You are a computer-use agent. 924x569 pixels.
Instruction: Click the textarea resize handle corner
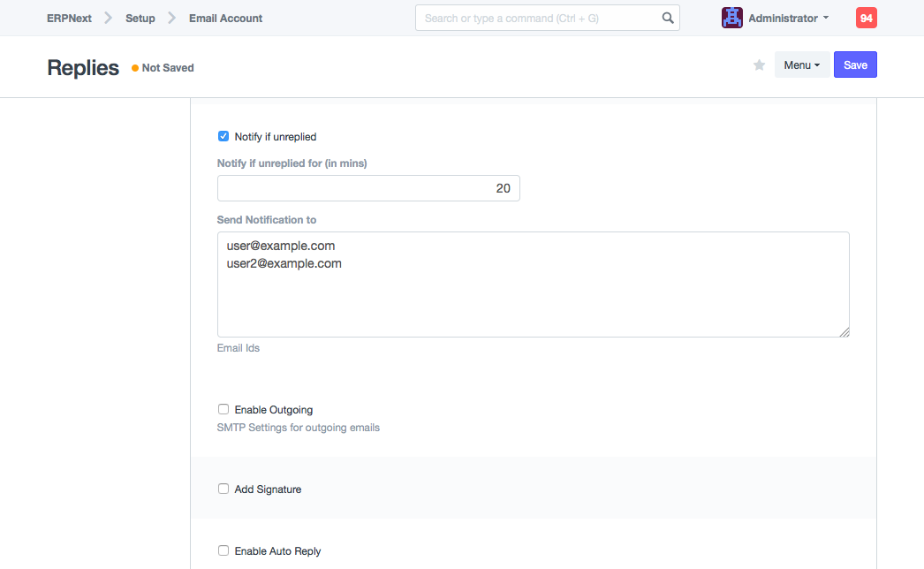click(x=844, y=332)
